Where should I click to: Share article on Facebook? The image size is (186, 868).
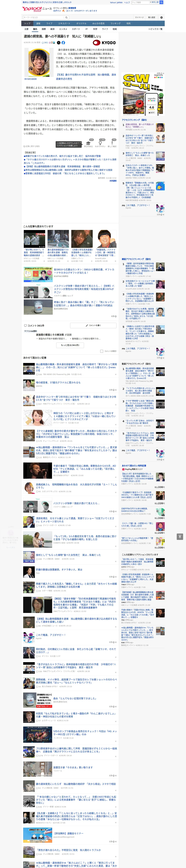63,43
